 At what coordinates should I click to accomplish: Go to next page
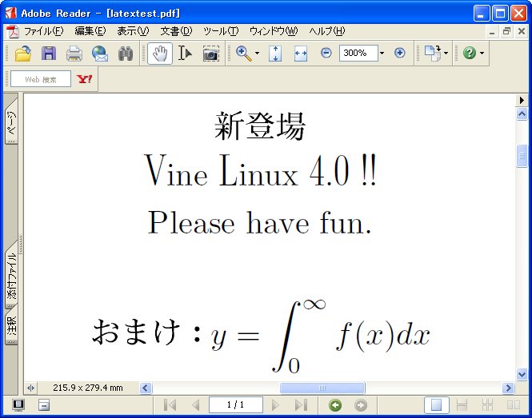[x=275, y=404]
